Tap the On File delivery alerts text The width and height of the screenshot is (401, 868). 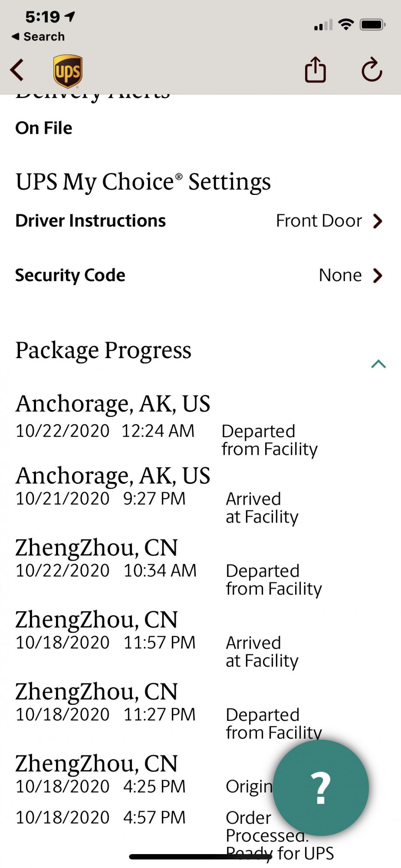pos(44,128)
